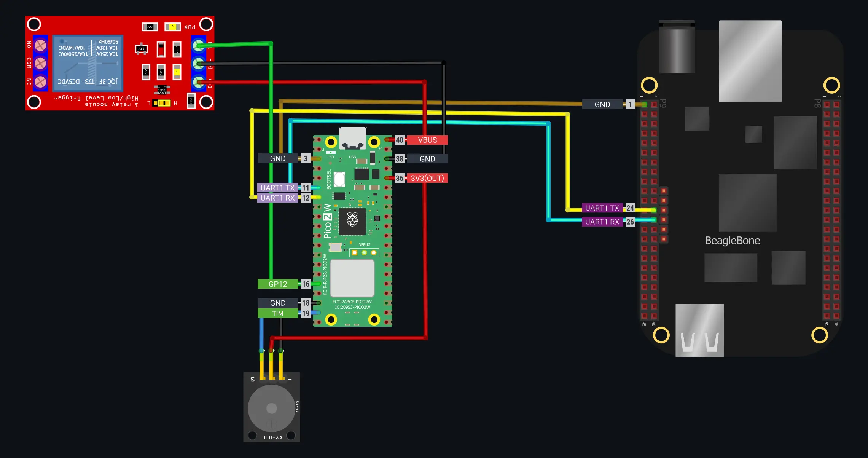This screenshot has height=458, width=868.
Task: Click the Pico UART1 TX pin 11 label
Action: (277, 188)
